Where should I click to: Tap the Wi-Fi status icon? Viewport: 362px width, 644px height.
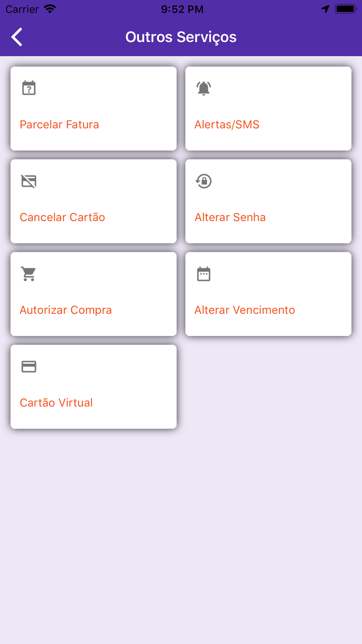[x=50, y=9]
